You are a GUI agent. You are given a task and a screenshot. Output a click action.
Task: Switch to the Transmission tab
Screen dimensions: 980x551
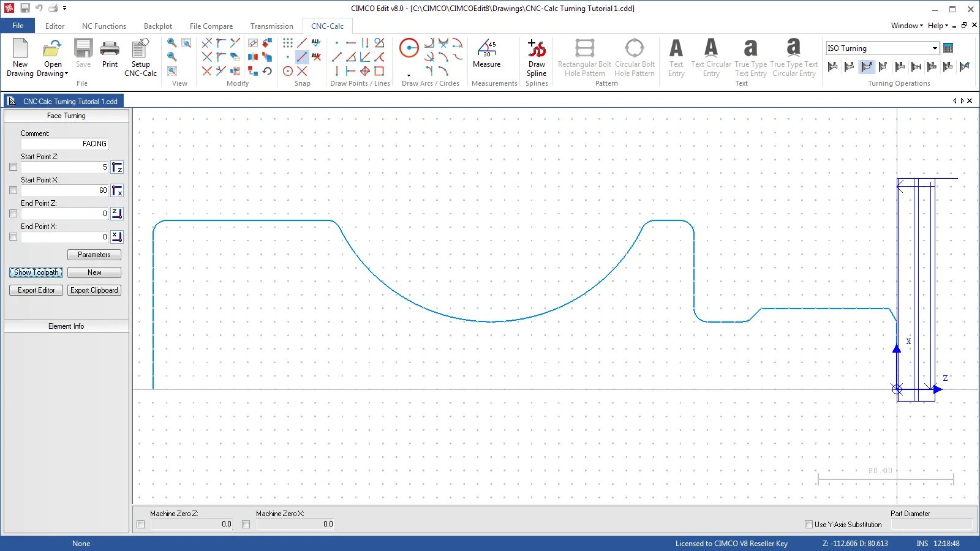[272, 26]
